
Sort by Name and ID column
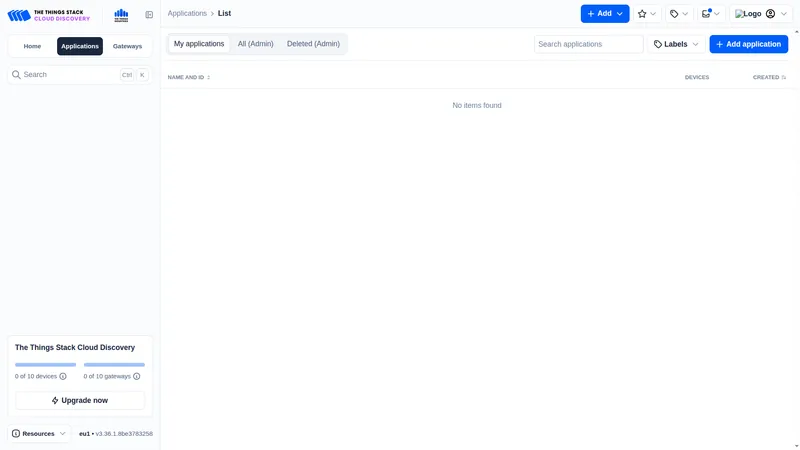point(189,78)
